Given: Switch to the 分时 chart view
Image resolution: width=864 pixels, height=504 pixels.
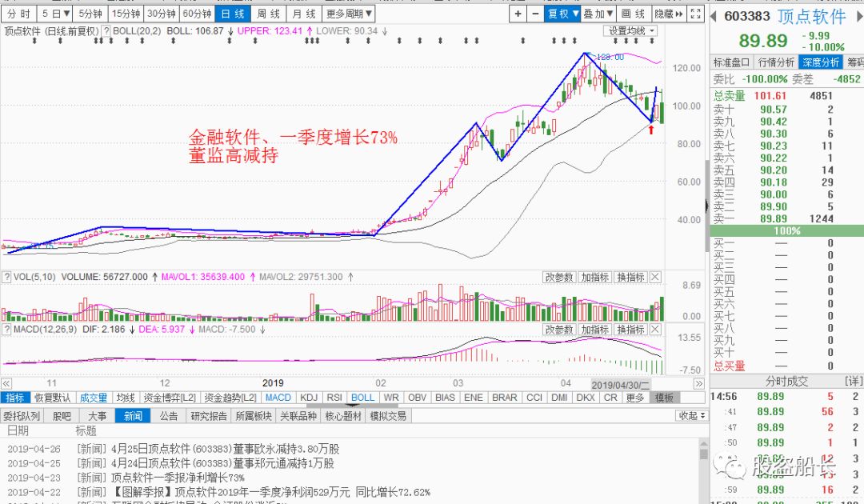Looking at the screenshot, I should pyautogui.click(x=19, y=14).
